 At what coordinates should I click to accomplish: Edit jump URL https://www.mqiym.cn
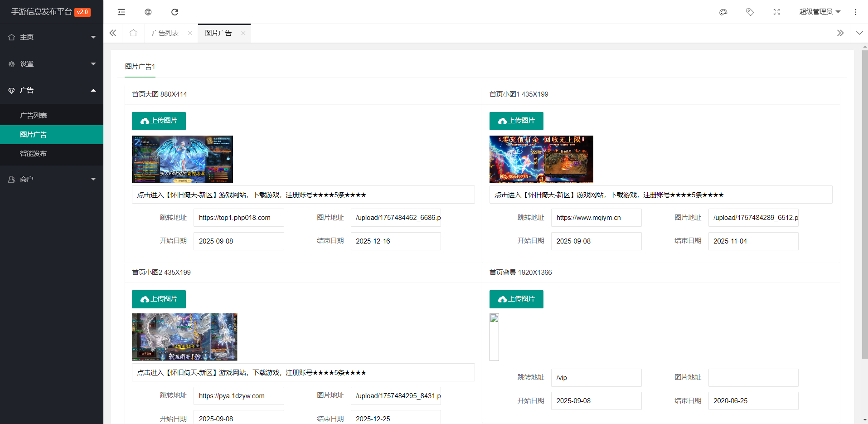click(x=596, y=218)
